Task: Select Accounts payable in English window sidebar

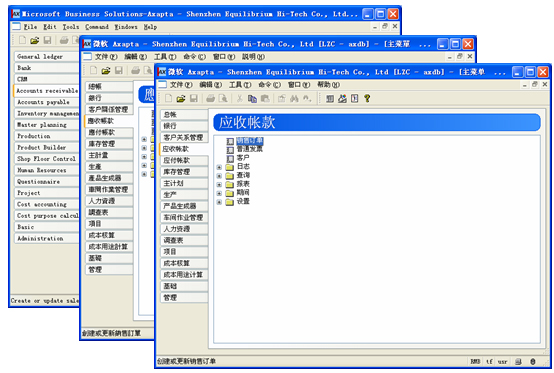Action: click(x=47, y=102)
